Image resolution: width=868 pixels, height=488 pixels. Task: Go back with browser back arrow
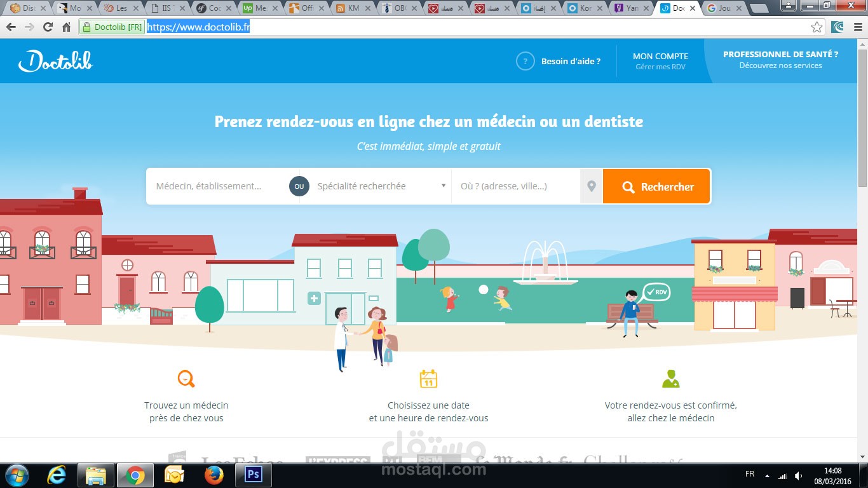11,27
